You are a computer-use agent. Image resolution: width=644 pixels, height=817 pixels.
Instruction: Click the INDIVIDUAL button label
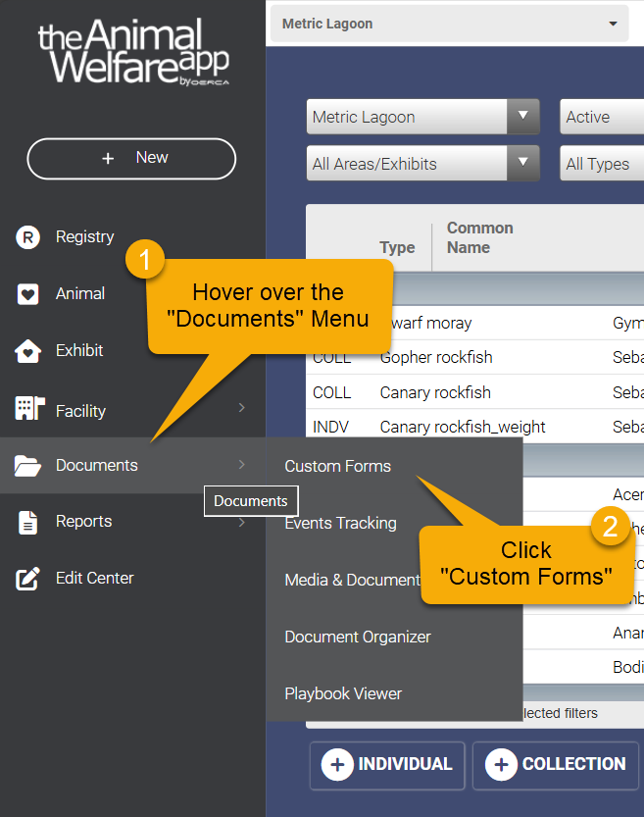(x=405, y=764)
